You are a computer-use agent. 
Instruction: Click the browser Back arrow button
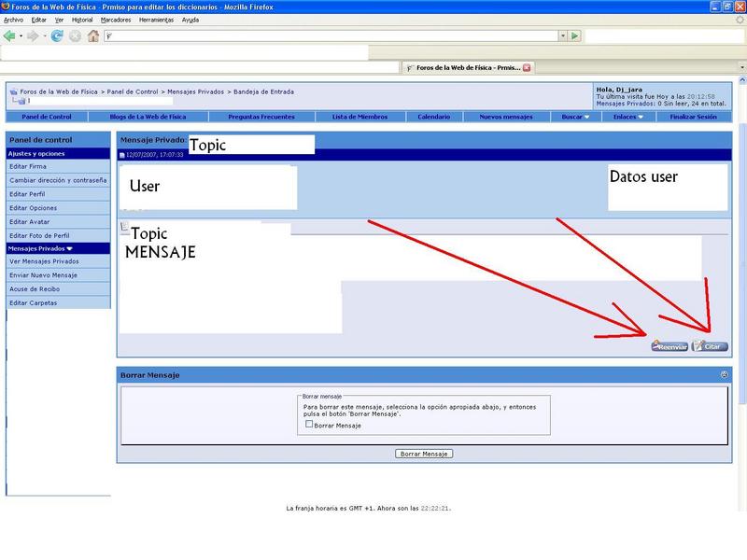pyautogui.click(x=9, y=35)
